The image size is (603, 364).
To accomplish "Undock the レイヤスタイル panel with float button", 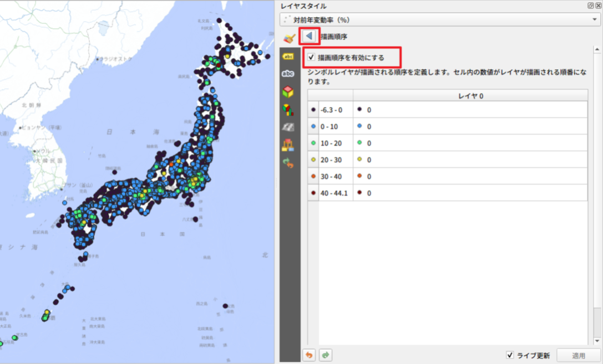I will coord(591,6).
